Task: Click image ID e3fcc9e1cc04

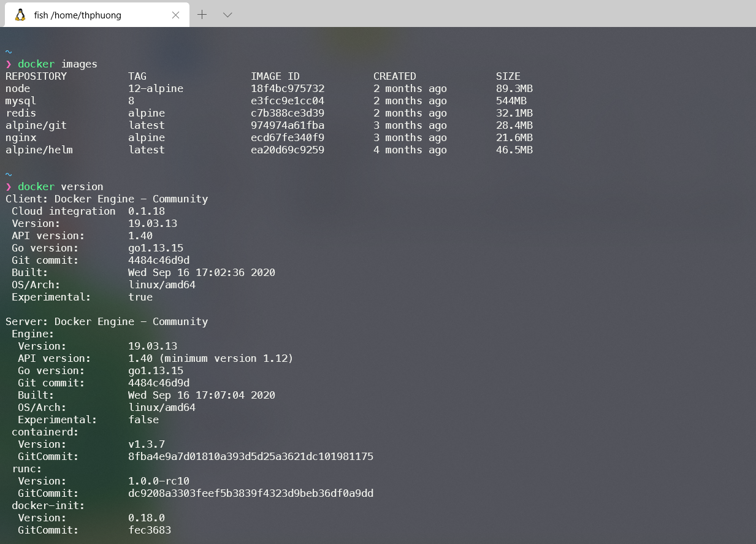Action: pos(288,101)
